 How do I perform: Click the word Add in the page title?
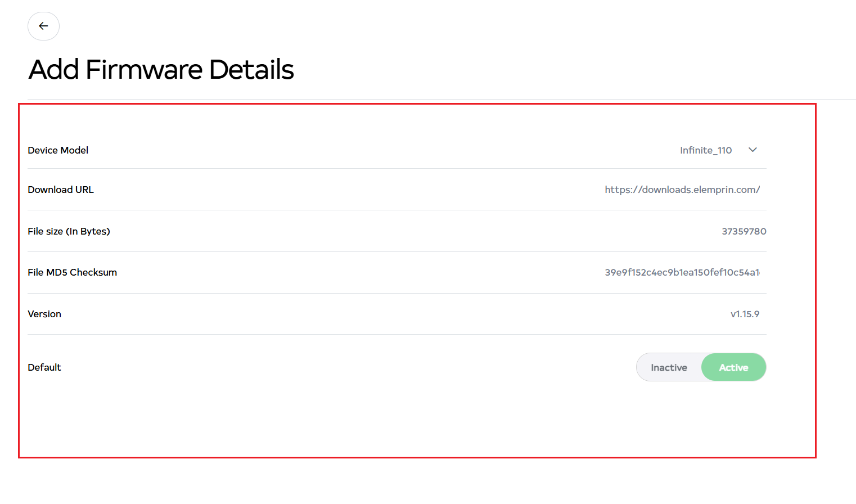click(54, 70)
